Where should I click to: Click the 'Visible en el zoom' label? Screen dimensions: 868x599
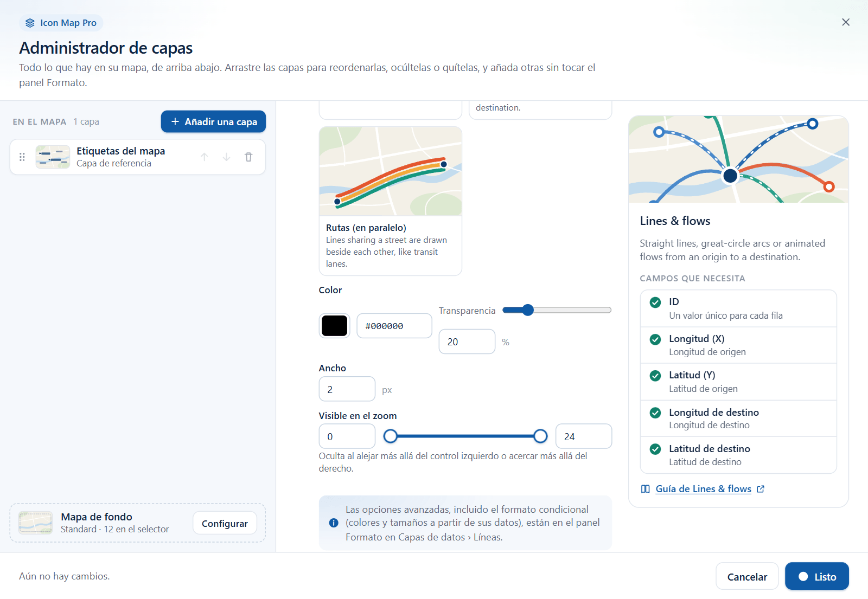click(358, 416)
